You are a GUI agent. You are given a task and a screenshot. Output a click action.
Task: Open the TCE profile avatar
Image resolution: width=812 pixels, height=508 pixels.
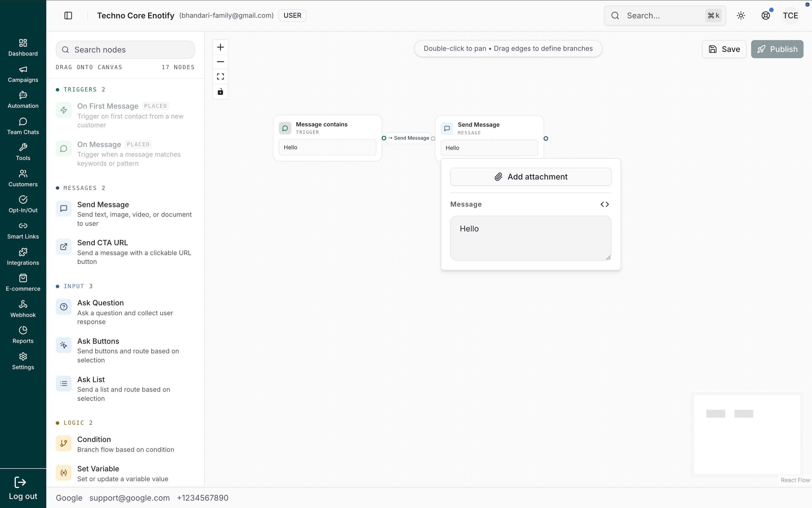pos(791,16)
